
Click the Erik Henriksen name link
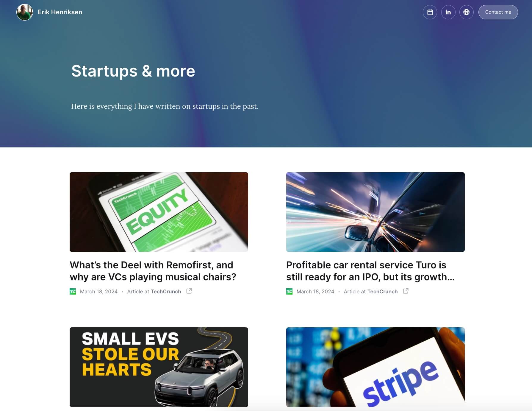click(60, 12)
